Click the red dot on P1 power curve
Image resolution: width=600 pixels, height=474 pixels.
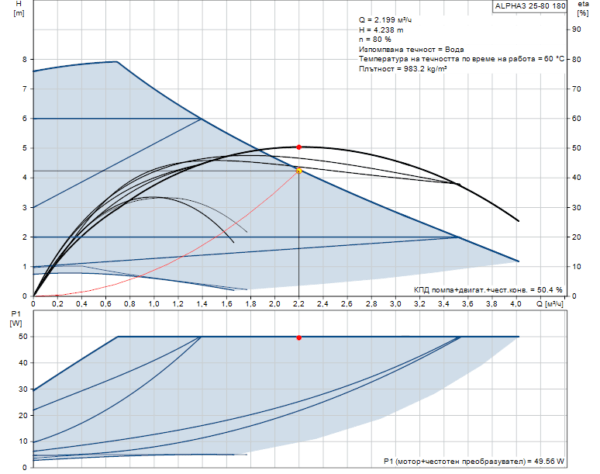click(x=299, y=337)
